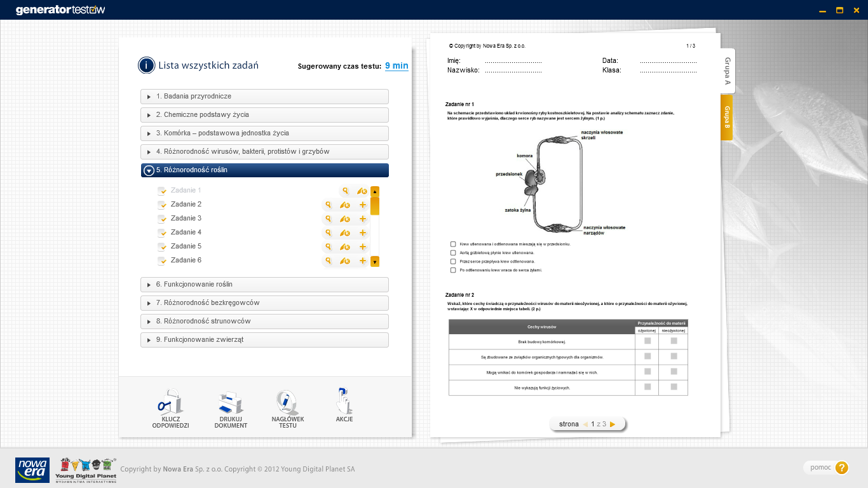Expand section 2. Chemiczne podstawy życia
Screen dimensions: 868x488
coord(264,115)
